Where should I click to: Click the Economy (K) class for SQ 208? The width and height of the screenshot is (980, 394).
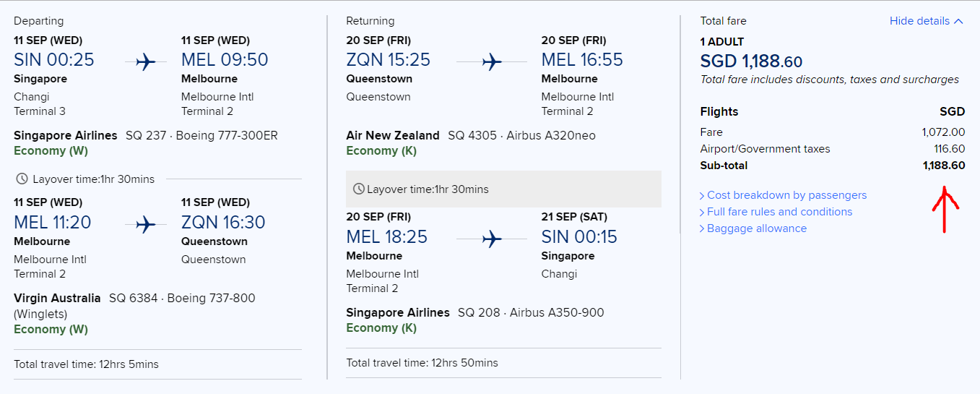[381, 327]
